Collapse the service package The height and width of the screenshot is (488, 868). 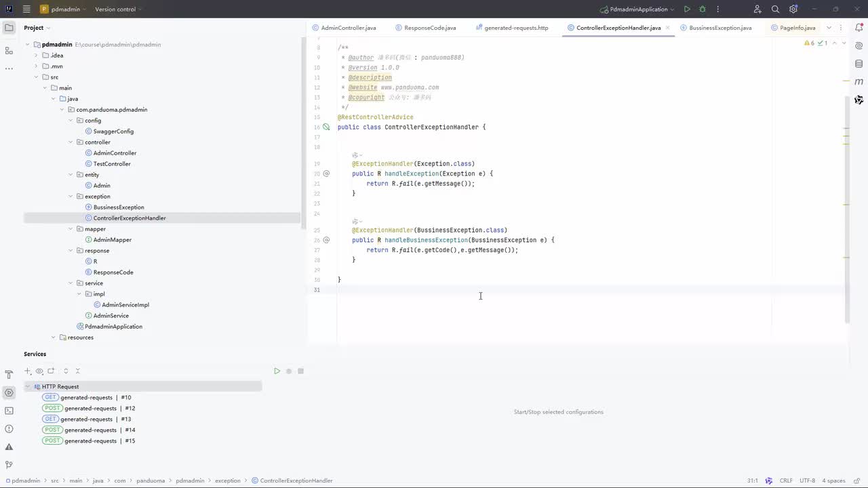[x=71, y=283]
